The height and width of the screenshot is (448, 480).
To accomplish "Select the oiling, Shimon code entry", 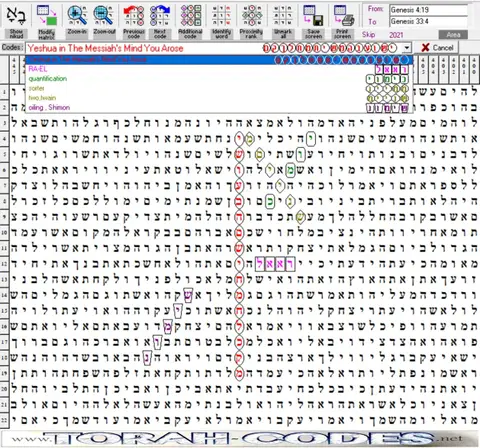I will click(x=219, y=108).
